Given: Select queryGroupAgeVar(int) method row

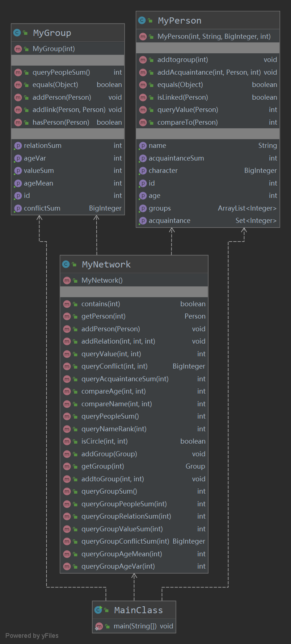Looking at the screenshot, I should [x=118, y=566].
